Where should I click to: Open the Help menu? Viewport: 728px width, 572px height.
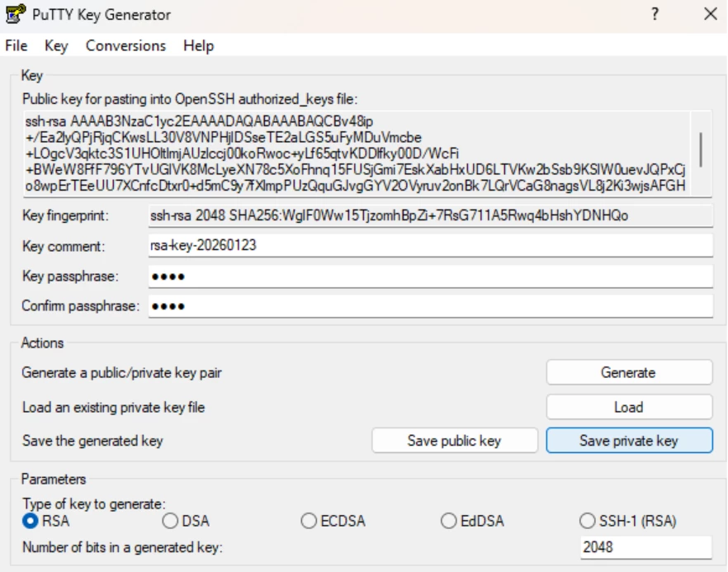198,45
